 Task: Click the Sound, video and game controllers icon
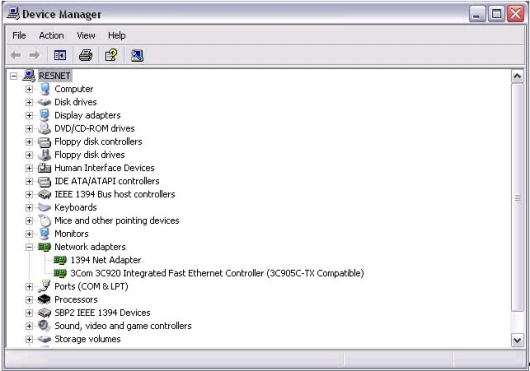(44, 326)
